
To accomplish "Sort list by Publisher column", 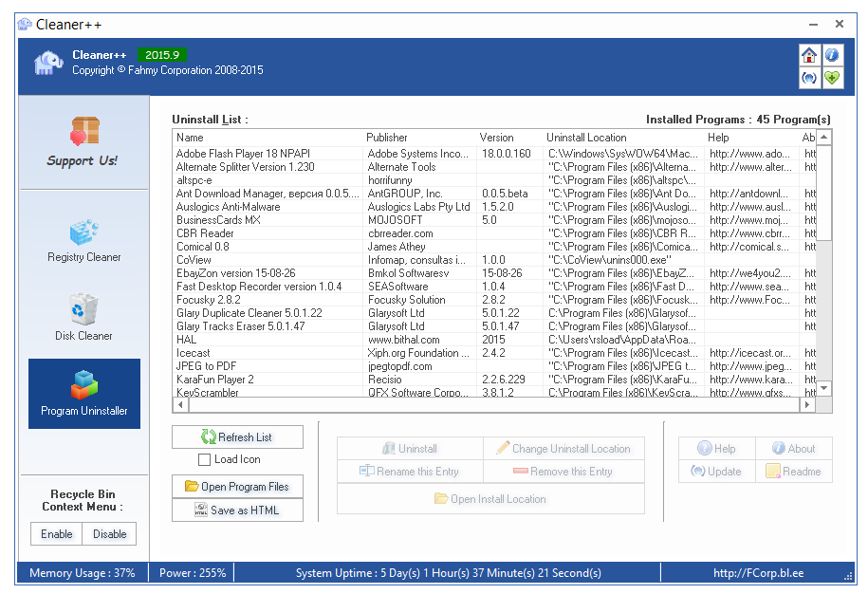I will coord(419,138).
